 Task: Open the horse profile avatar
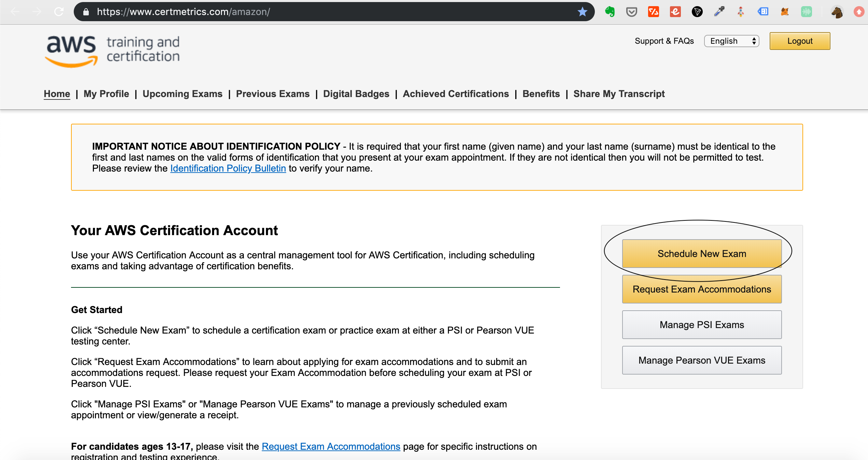[x=837, y=12]
